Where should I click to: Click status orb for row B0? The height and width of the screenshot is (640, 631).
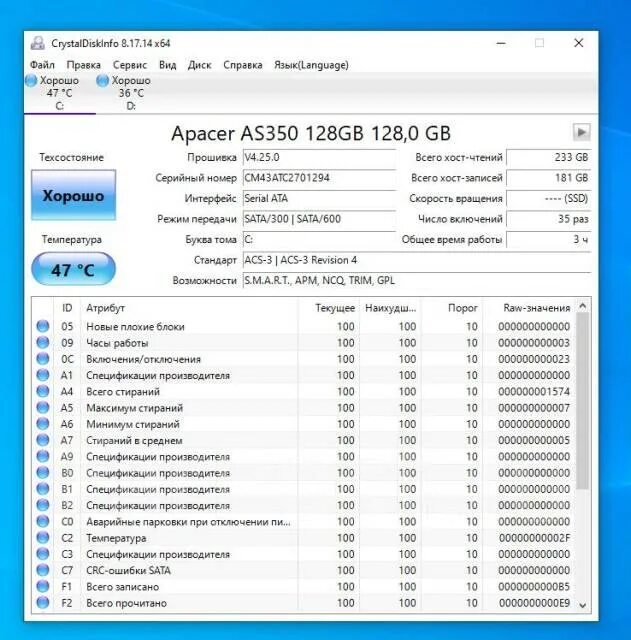point(43,473)
